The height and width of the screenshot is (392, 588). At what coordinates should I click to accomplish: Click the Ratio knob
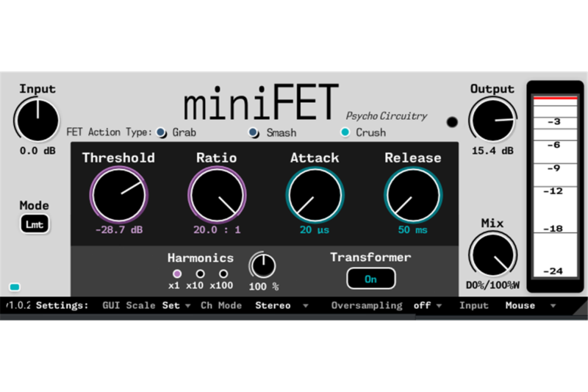pos(216,196)
